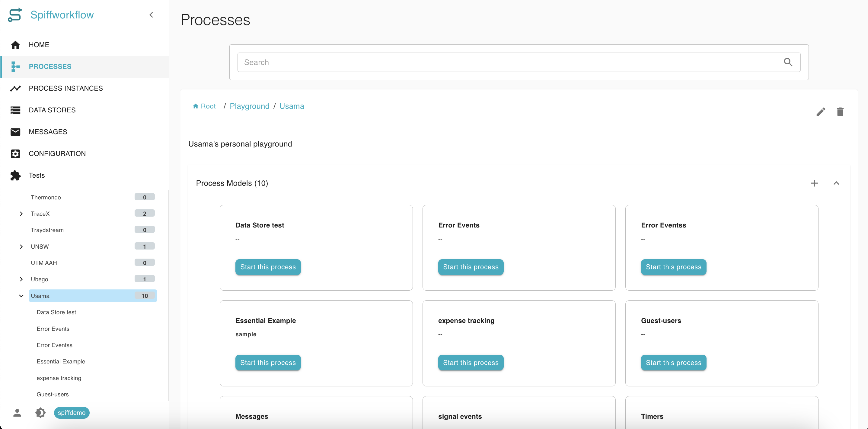Open Guest-users in the tree
Viewport: 868px width, 429px height.
[x=53, y=394]
